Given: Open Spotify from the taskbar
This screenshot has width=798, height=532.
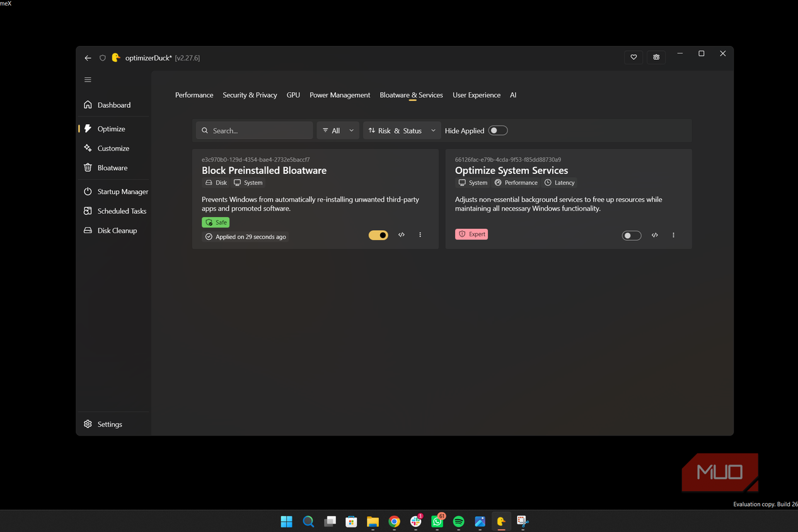Looking at the screenshot, I should click(x=459, y=521).
